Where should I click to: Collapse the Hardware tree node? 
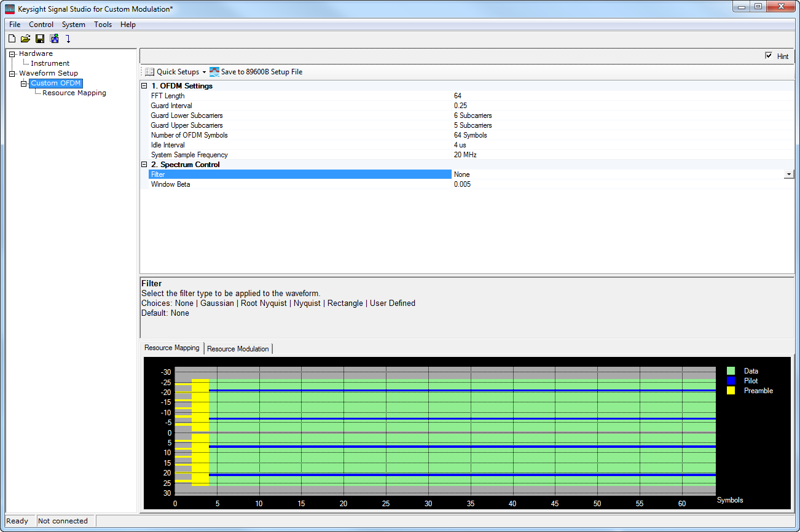(x=12, y=54)
